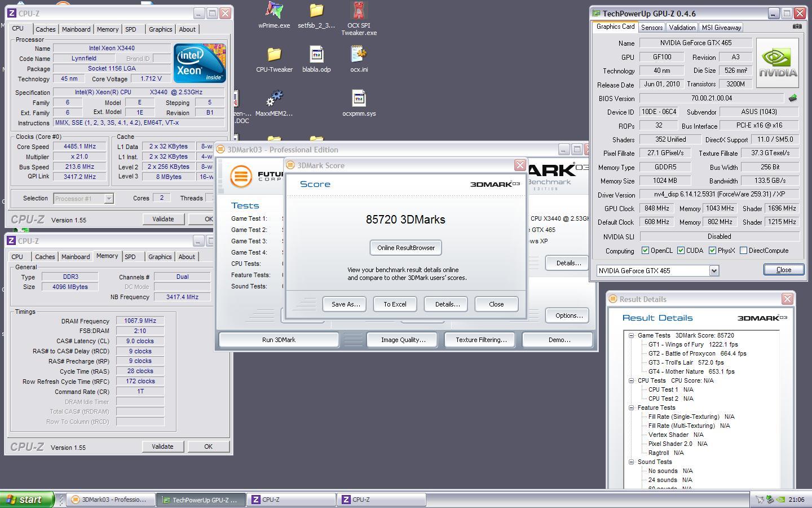
Task: Open CPU-Tweaker folder icon
Action: coord(274,59)
